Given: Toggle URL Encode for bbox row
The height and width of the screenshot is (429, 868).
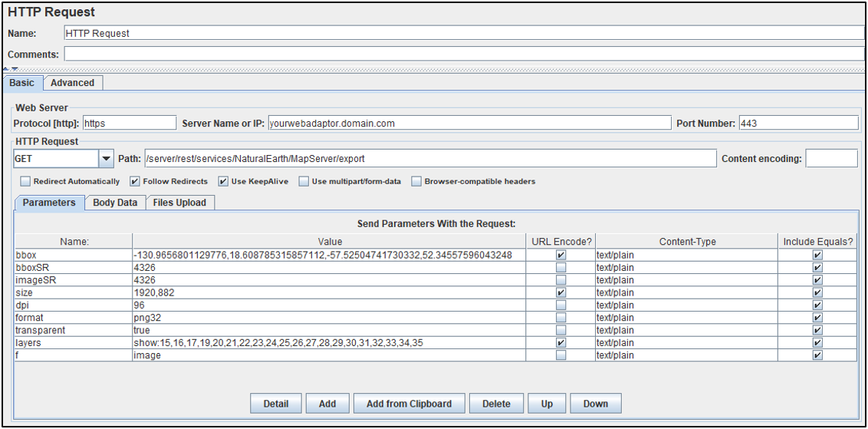Looking at the screenshot, I should click(561, 255).
